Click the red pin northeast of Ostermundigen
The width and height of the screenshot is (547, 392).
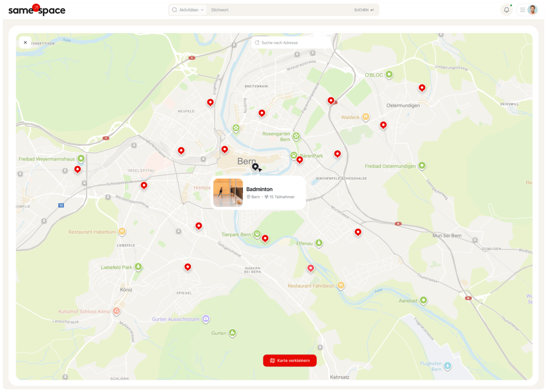422,88
